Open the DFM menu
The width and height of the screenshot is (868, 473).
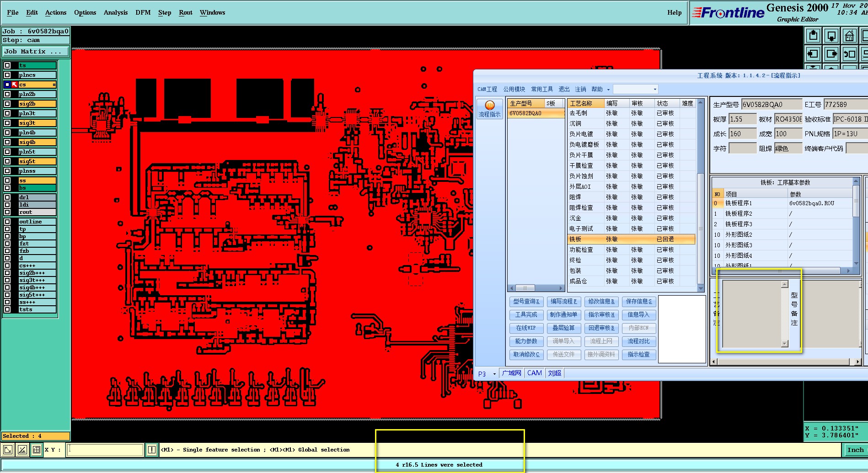coord(143,12)
